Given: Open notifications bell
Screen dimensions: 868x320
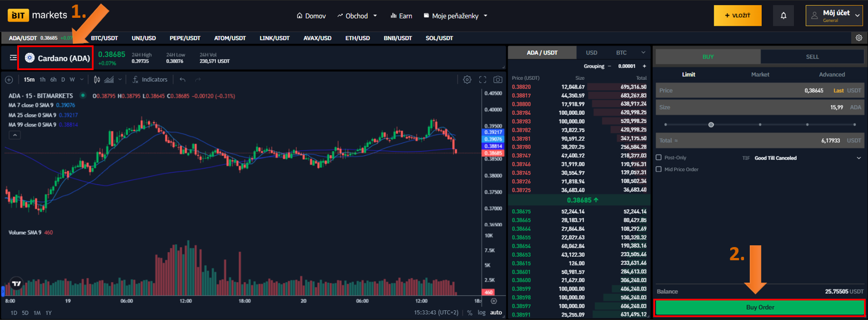Looking at the screenshot, I should pos(784,16).
